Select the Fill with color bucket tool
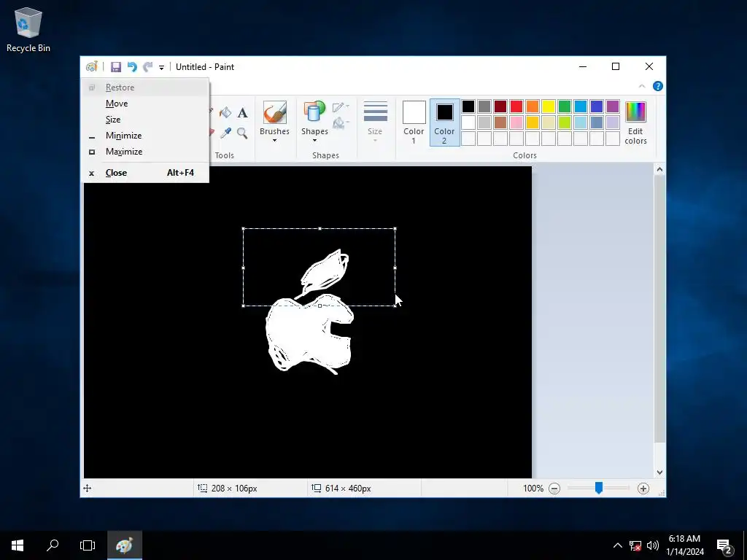Viewport: 747px width, 560px height. pos(225,113)
